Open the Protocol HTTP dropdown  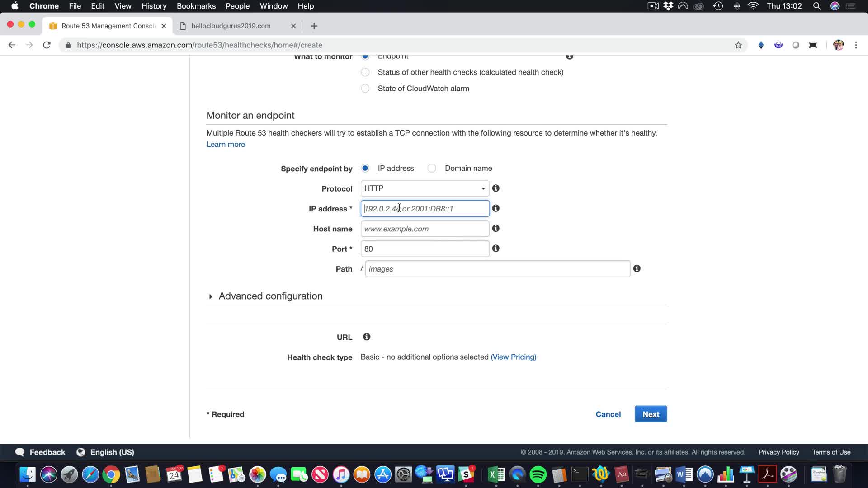(x=425, y=188)
